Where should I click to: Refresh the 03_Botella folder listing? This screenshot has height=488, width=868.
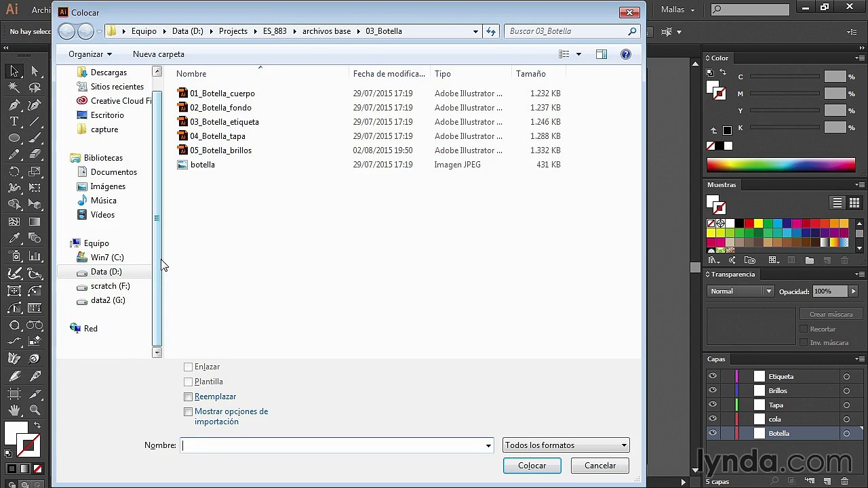point(492,31)
